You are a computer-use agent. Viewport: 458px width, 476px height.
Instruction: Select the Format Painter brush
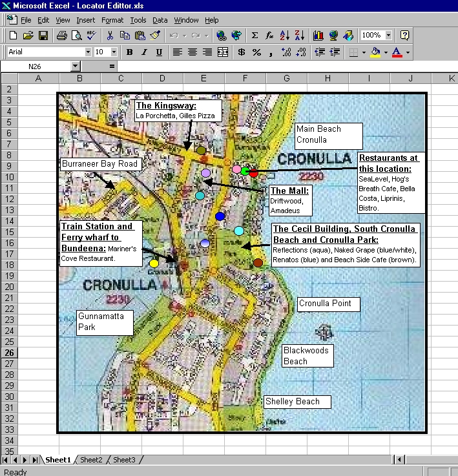(x=155, y=36)
